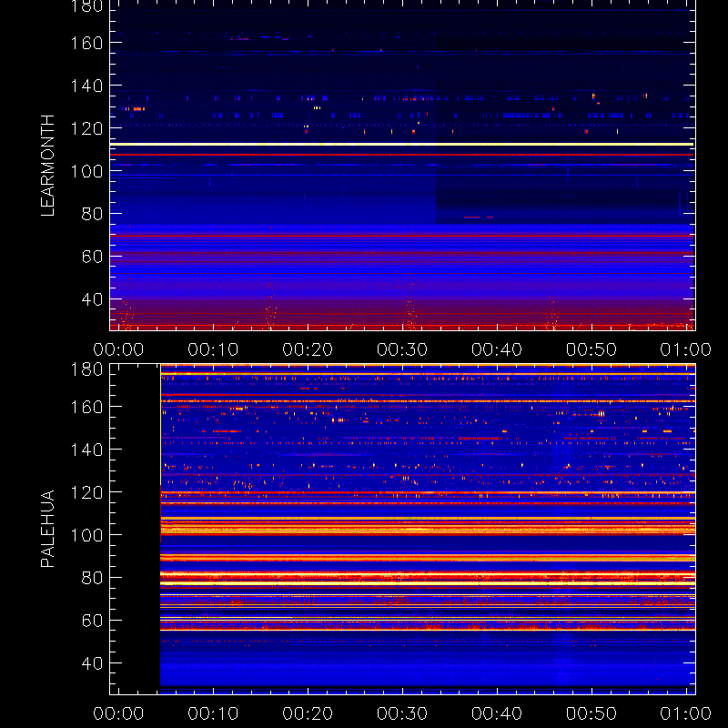Pick the 160 tick label on PALEHUA axis

pyautogui.click(x=86, y=407)
